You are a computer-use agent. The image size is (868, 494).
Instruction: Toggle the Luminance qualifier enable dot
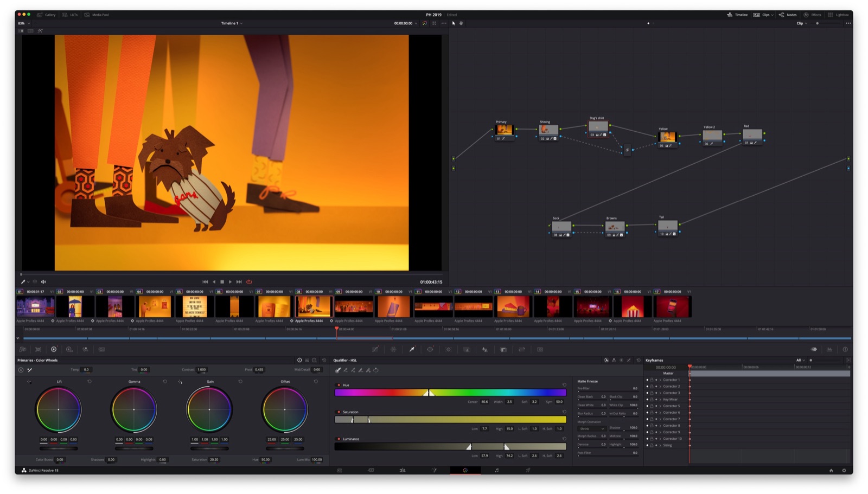[x=339, y=439]
